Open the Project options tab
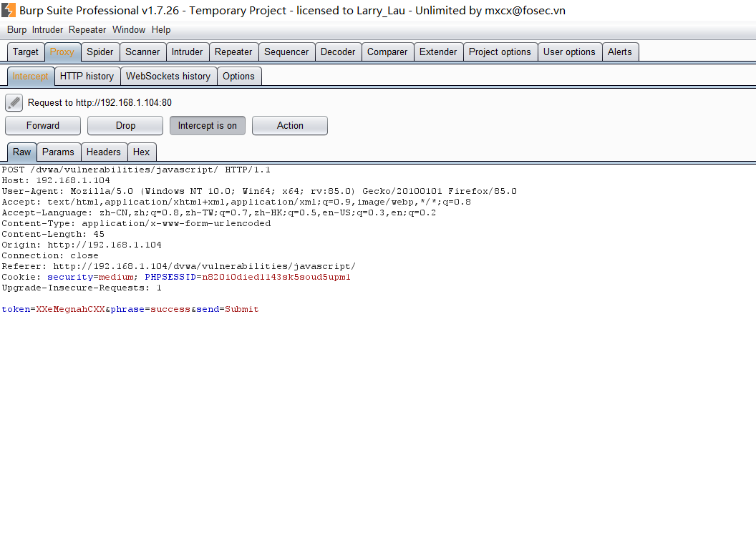The height and width of the screenshot is (553, 756). coord(500,52)
